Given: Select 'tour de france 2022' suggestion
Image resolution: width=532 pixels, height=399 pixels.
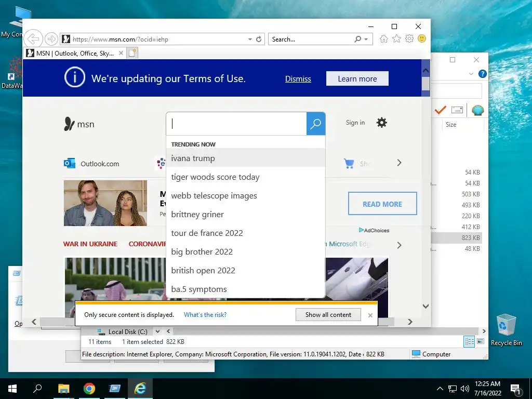Looking at the screenshot, I should click(x=246, y=233).
